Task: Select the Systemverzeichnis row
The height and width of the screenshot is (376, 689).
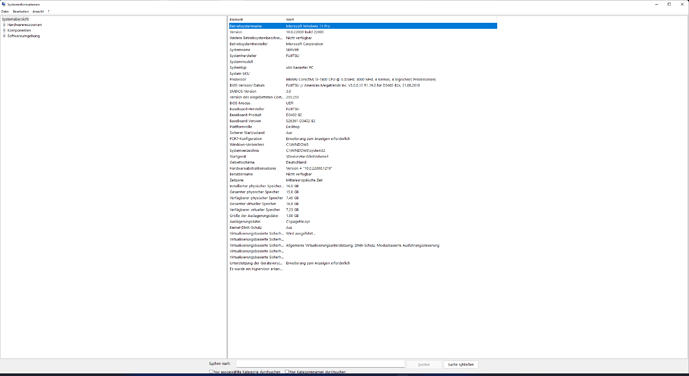Action: (x=363, y=150)
